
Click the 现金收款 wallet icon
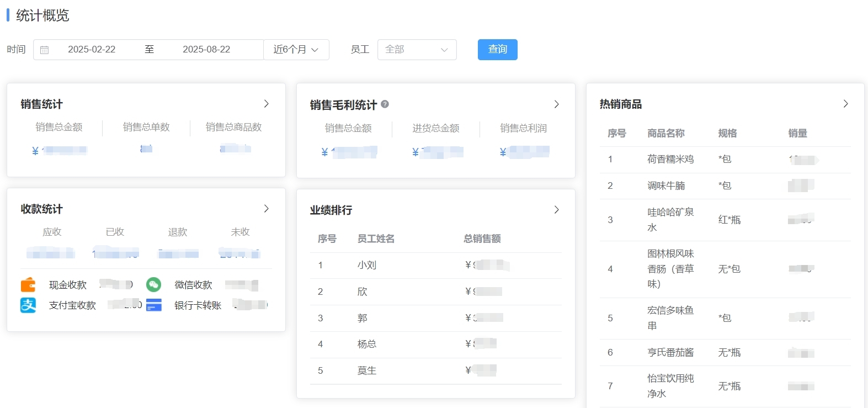click(28, 285)
